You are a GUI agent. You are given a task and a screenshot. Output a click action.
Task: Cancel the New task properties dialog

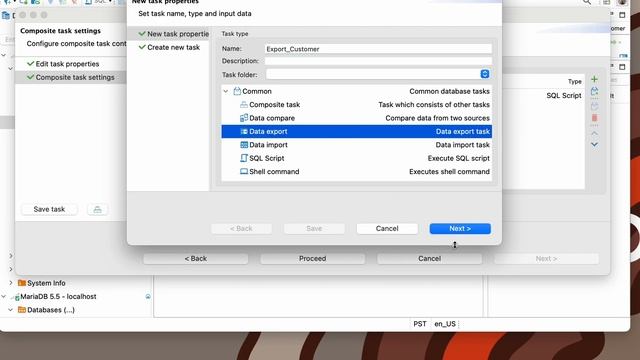(387, 229)
